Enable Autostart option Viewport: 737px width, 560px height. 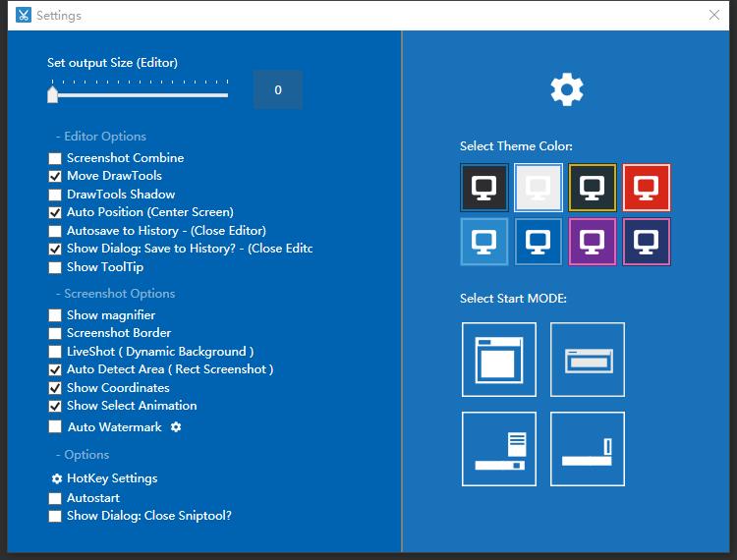pyautogui.click(x=55, y=498)
